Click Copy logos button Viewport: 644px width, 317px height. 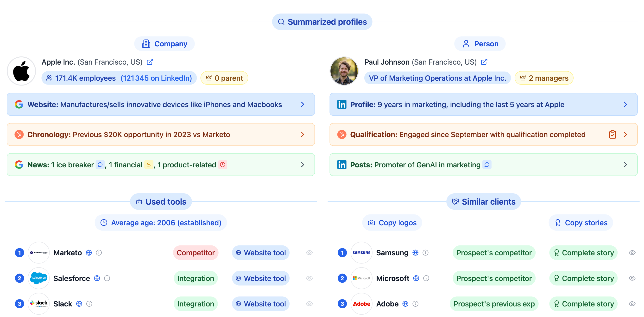(x=392, y=222)
